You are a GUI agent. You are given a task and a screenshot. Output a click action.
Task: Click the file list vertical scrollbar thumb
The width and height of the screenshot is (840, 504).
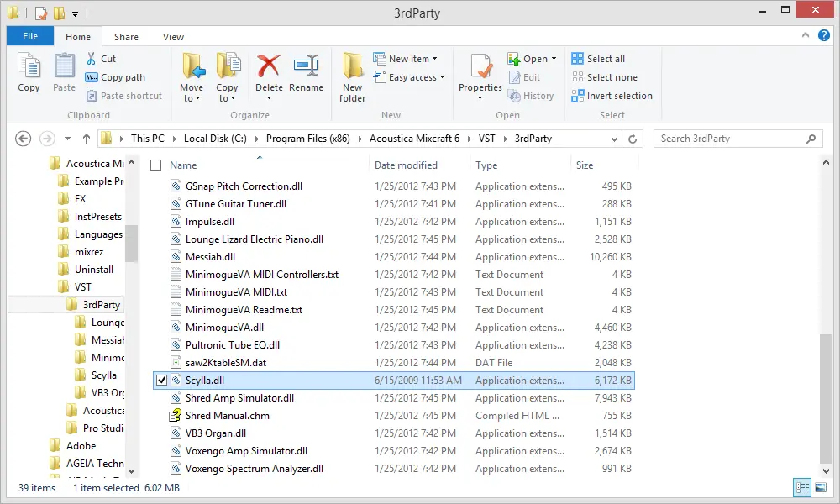point(826,397)
